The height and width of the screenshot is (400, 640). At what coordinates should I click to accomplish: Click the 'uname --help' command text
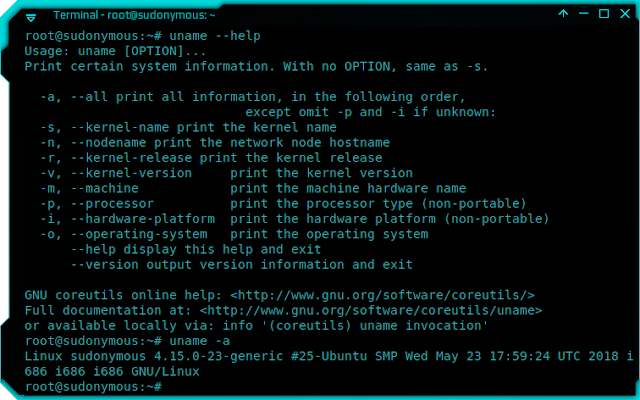click(215, 36)
